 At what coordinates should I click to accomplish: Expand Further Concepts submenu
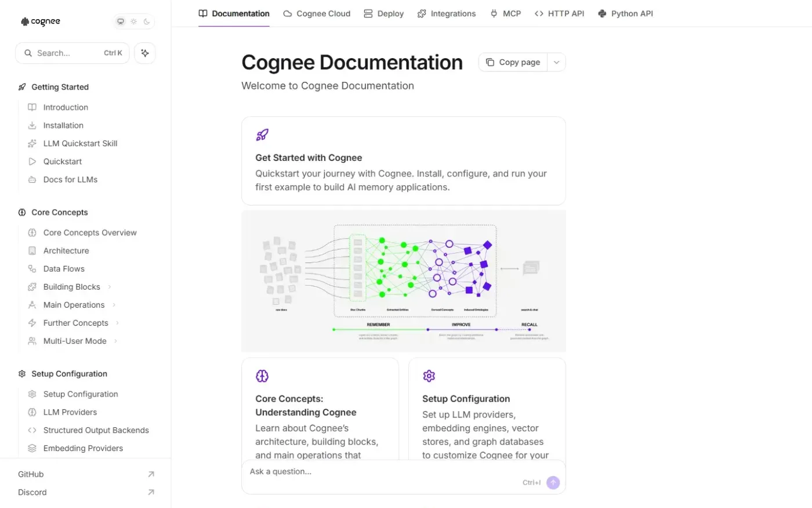(118, 323)
